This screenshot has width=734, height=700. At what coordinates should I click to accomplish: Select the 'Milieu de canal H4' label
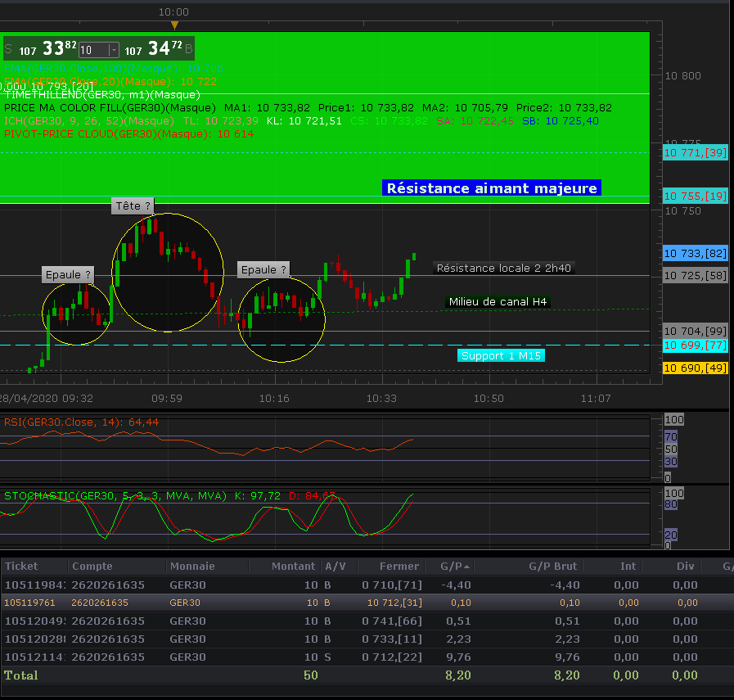pyautogui.click(x=498, y=302)
